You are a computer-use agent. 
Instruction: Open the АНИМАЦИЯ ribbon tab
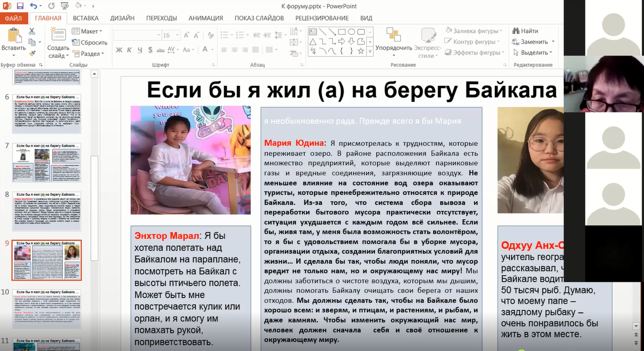(x=206, y=18)
